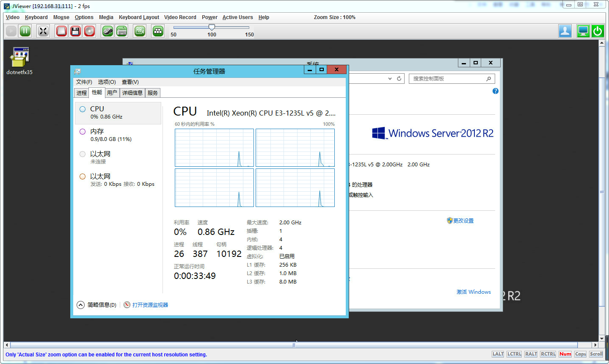Click the 激活 Windows link
Image resolution: width=609 pixels, height=364 pixels.
(x=474, y=292)
